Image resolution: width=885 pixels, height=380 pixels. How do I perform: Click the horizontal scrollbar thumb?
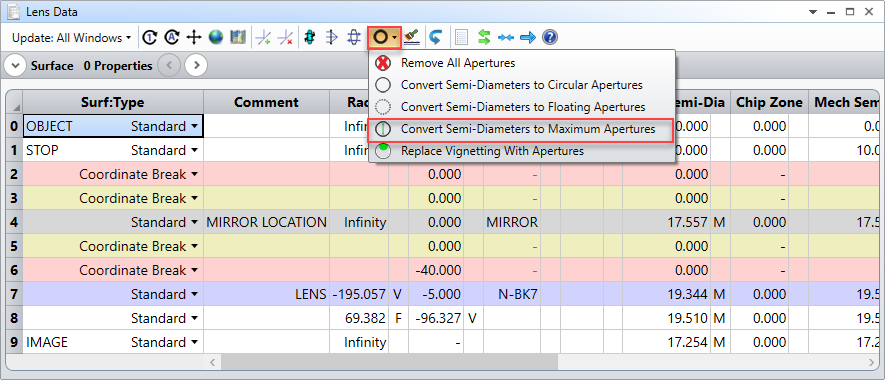pyautogui.click(x=389, y=361)
